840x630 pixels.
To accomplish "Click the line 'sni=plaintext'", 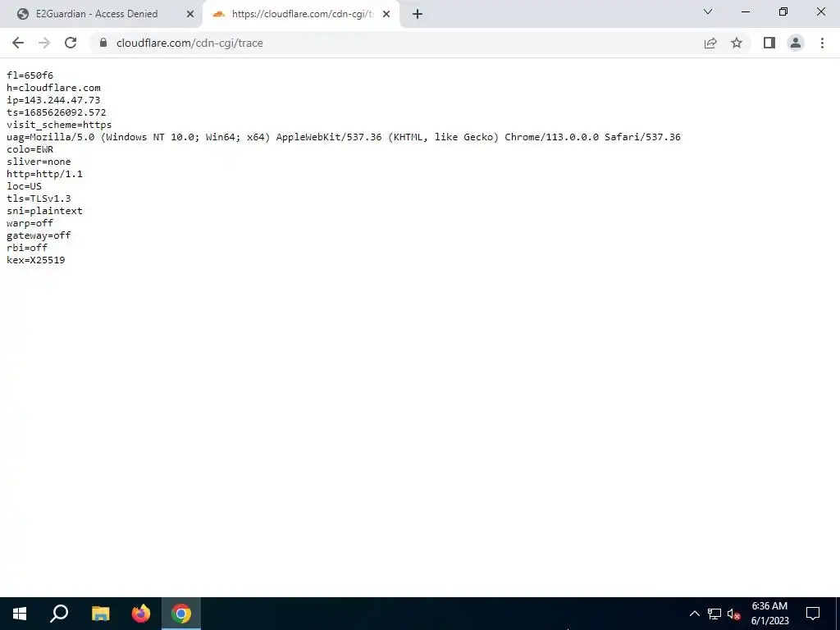I will pos(44,211).
